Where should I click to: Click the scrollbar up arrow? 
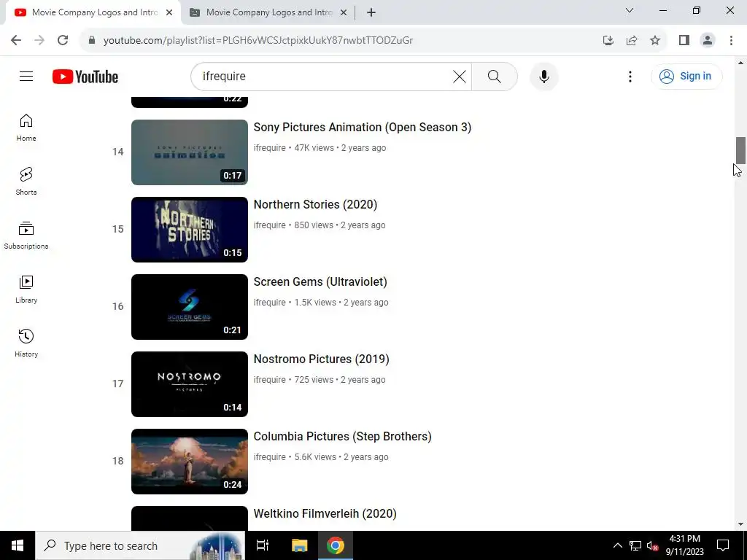point(740,63)
